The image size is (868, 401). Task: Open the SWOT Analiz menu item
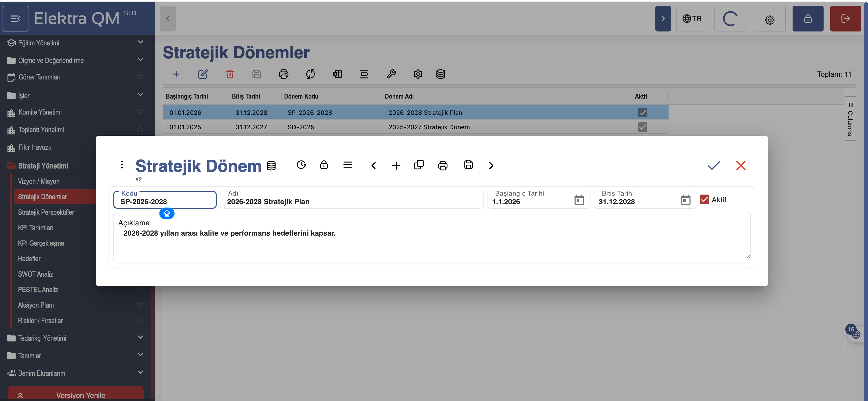pos(36,274)
